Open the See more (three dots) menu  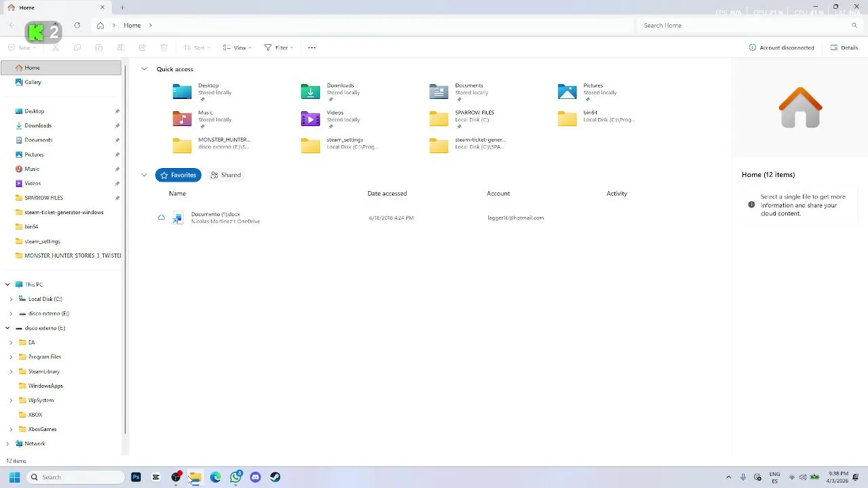tap(312, 47)
